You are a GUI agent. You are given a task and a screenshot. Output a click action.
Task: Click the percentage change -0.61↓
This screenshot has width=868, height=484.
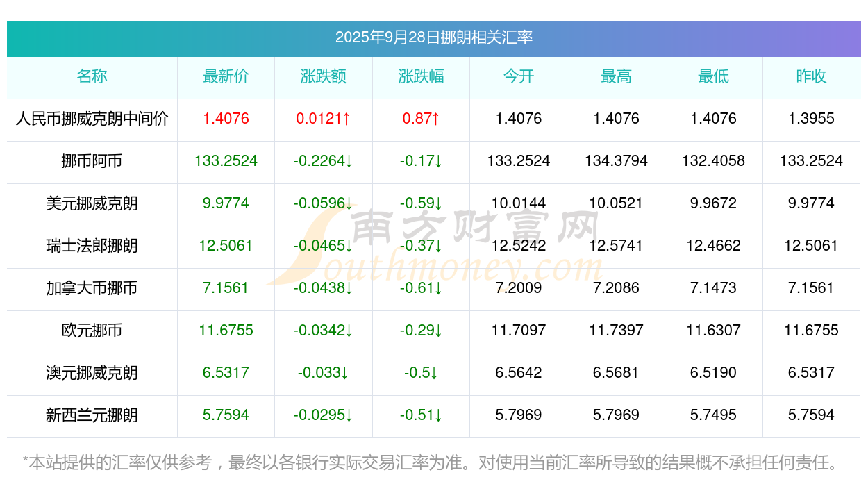pyautogui.click(x=421, y=288)
